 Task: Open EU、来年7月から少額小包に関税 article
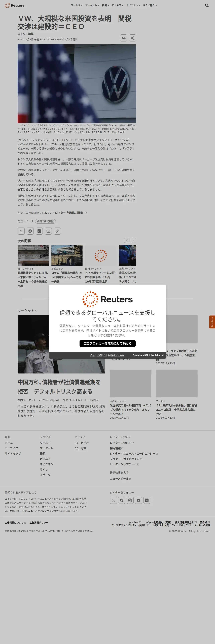pos(177,409)
